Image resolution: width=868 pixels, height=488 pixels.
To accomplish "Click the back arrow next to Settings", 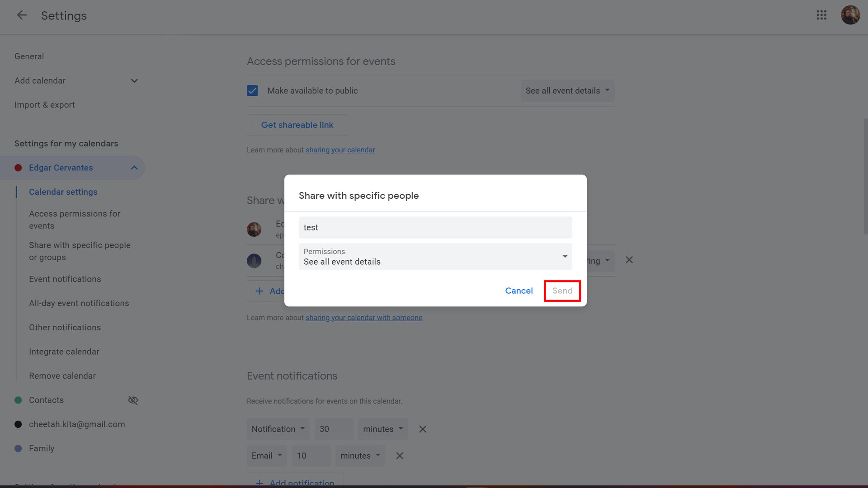I will (21, 15).
